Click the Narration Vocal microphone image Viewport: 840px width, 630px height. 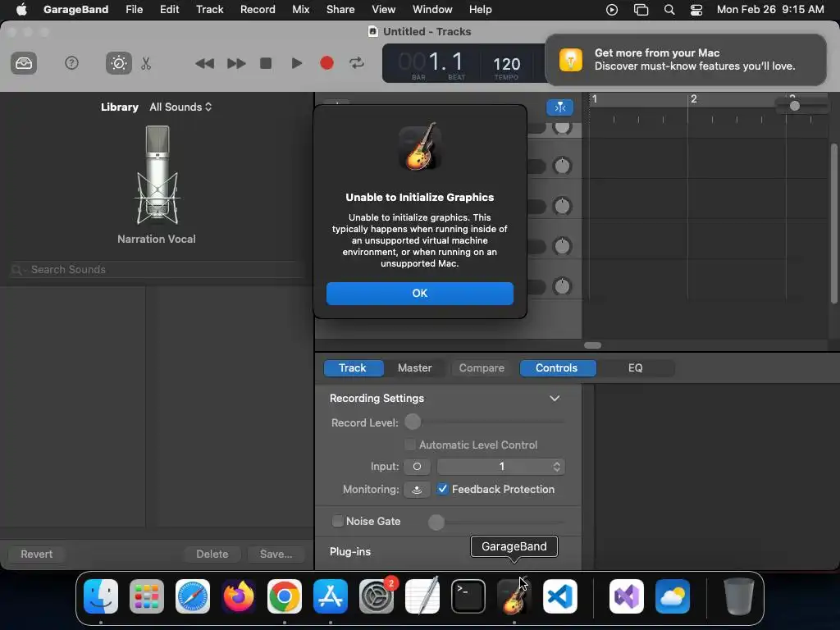pos(157,176)
